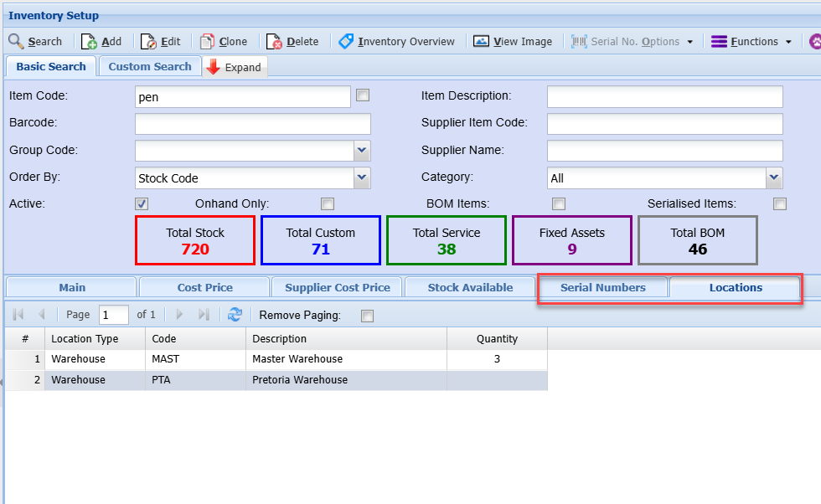Click the Total Service 38 box
The image size is (821, 504).
(446, 240)
